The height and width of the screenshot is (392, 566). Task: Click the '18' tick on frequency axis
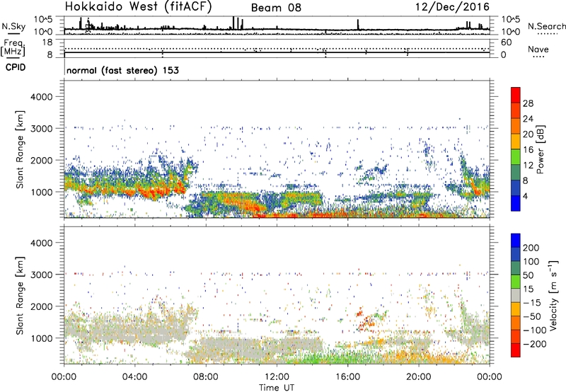pyautogui.click(x=47, y=42)
